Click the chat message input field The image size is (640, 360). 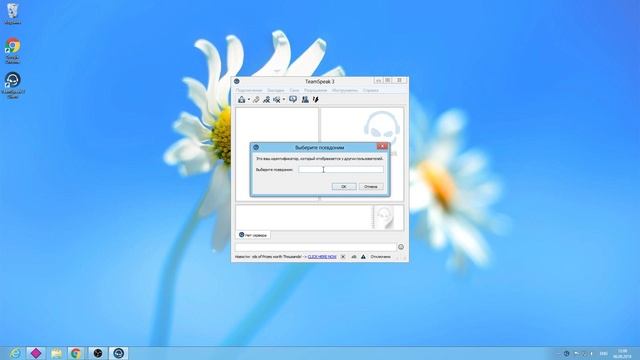click(315, 247)
